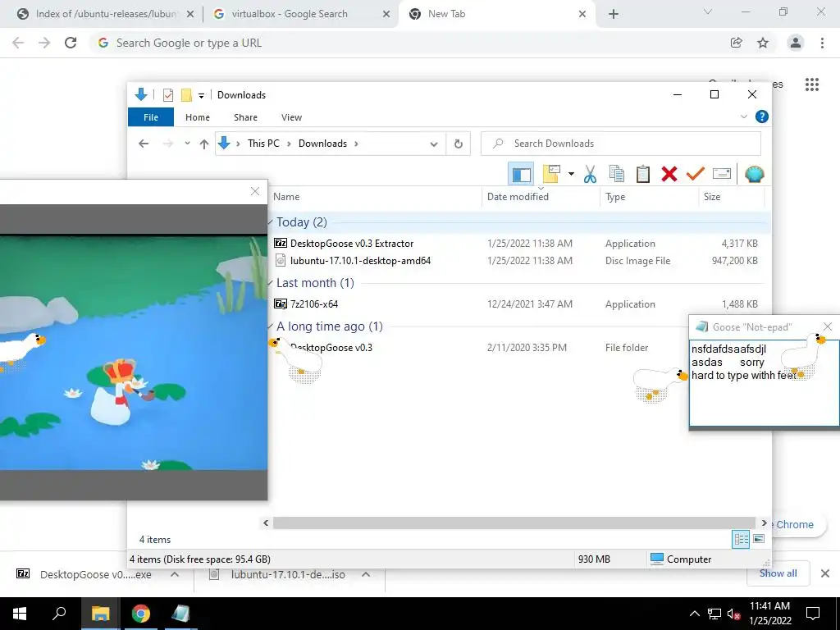Click the Search Downloads field
The width and height of the screenshot is (840, 630).
[x=620, y=143]
